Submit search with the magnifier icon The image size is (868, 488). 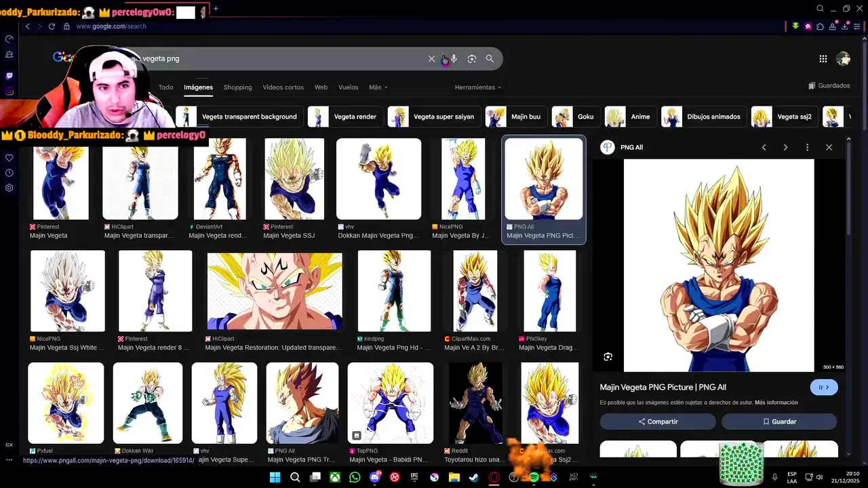[490, 59]
